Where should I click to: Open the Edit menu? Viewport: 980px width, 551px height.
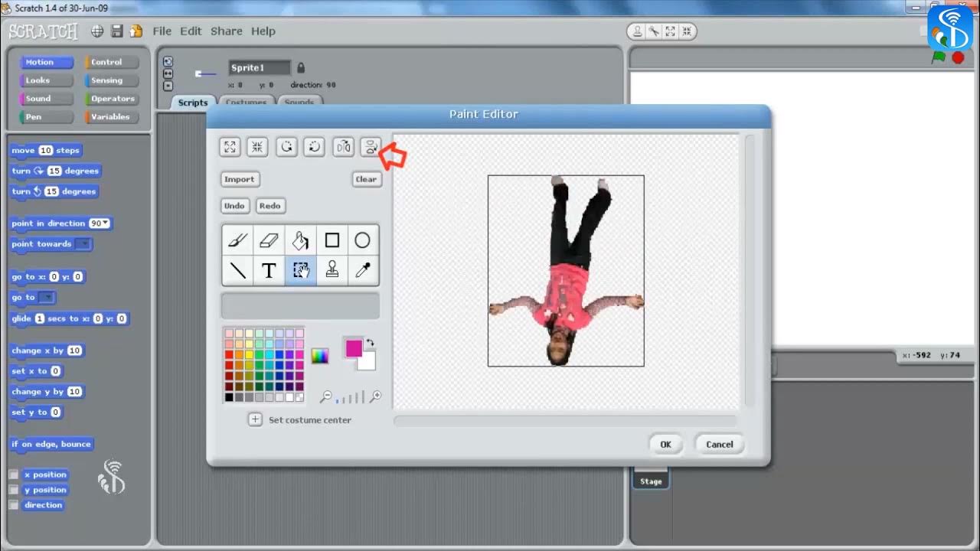click(x=191, y=31)
